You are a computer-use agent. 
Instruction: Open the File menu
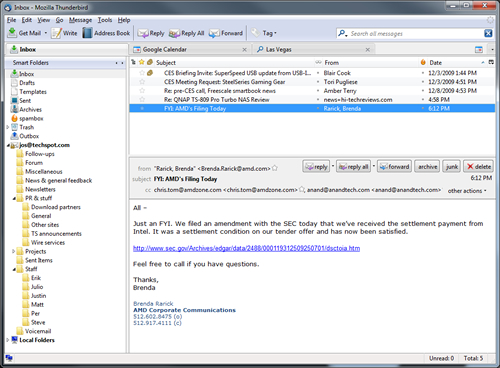[11, 20]
